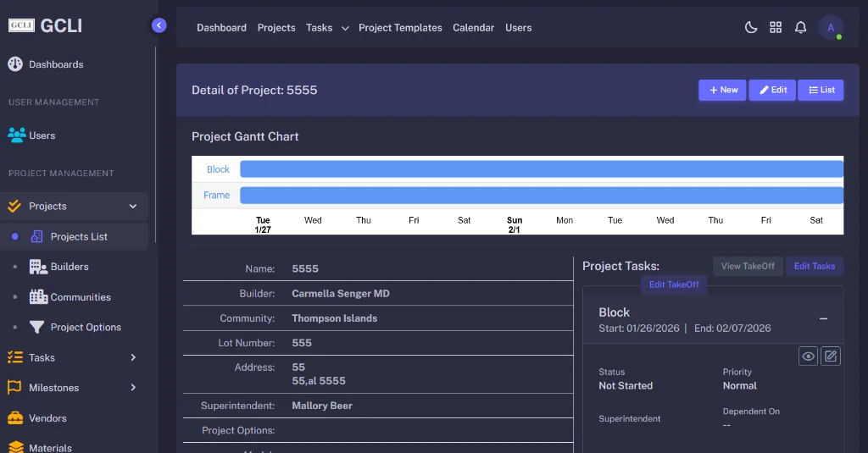Click the Start: 01/26/2026 date text

639,328
